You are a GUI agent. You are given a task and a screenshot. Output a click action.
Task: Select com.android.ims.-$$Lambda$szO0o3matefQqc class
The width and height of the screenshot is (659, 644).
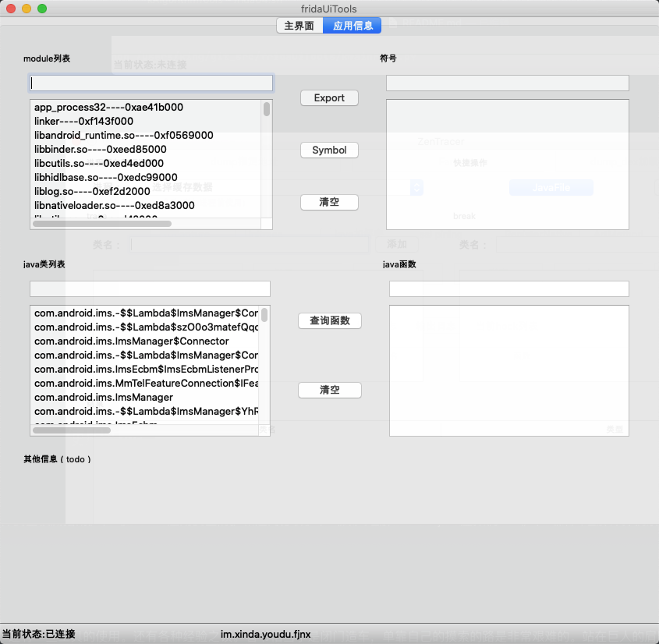click(x=145, y=327)
